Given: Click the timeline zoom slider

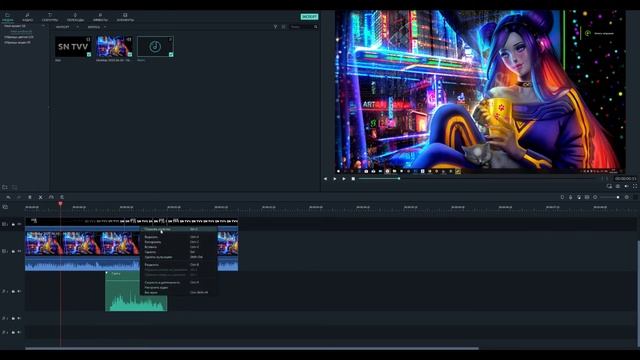Looking at the screenshot, I should (610, 197).
